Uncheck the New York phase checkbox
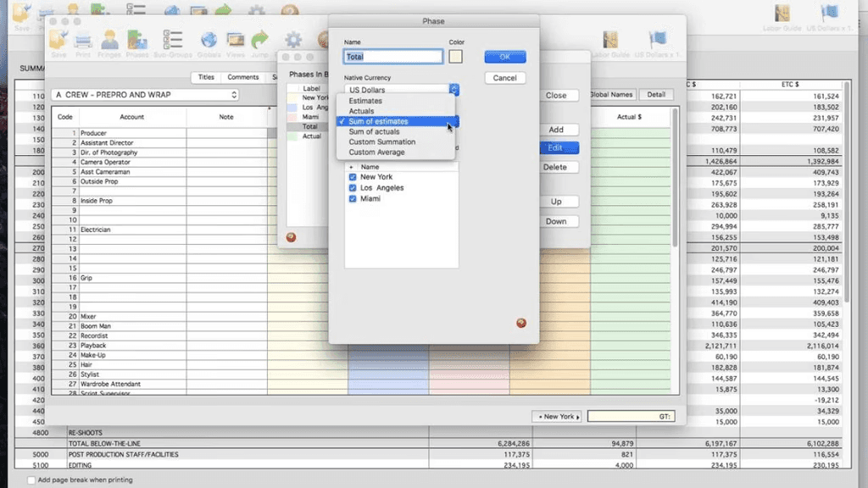The image size is (868, 488). pyautogui.click(x=353, y=177)
